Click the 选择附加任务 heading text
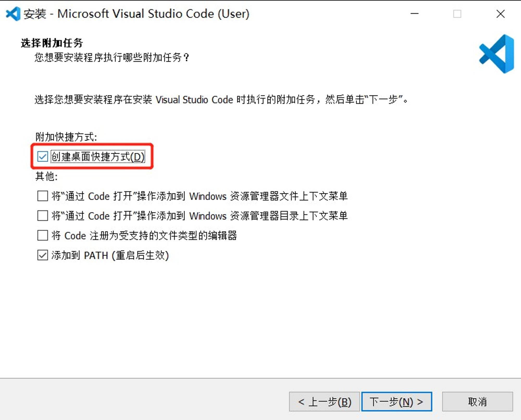Viewport: 521px width, 420px height. 52,43
